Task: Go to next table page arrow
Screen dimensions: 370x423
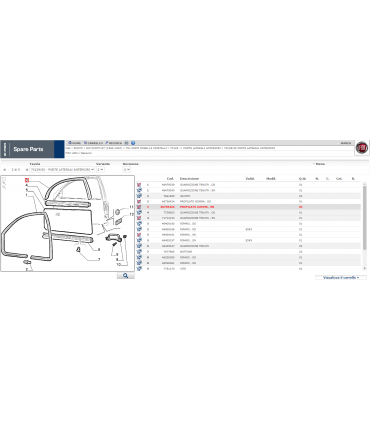Action: click(27, 170)
